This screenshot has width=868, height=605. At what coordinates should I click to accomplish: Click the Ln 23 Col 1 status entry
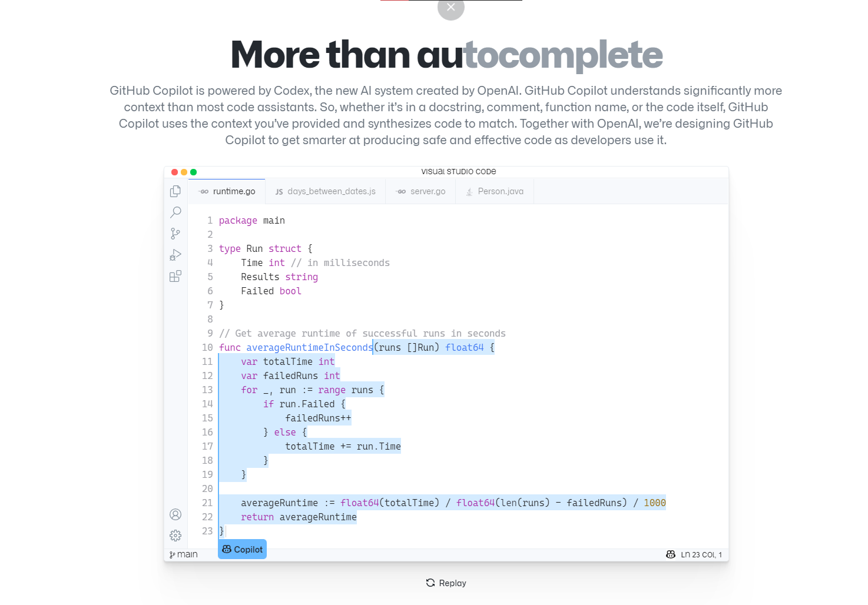[x=701, y=554]
